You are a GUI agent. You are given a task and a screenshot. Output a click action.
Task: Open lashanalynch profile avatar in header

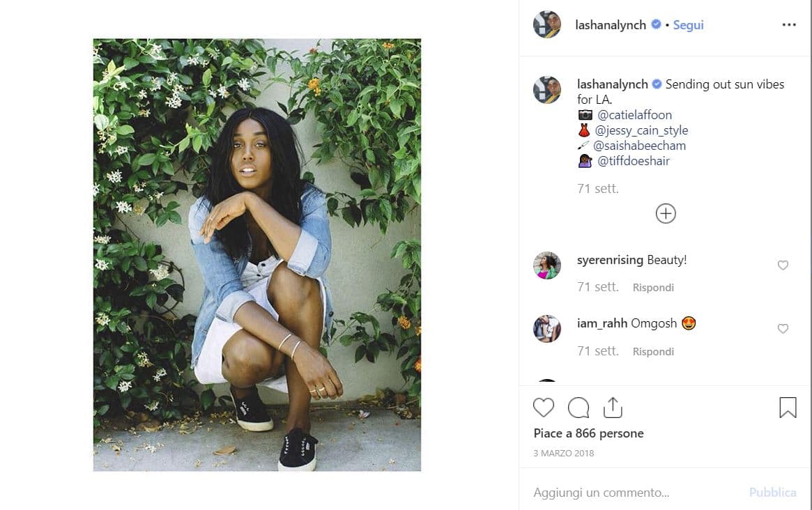[x=547, y=25]
